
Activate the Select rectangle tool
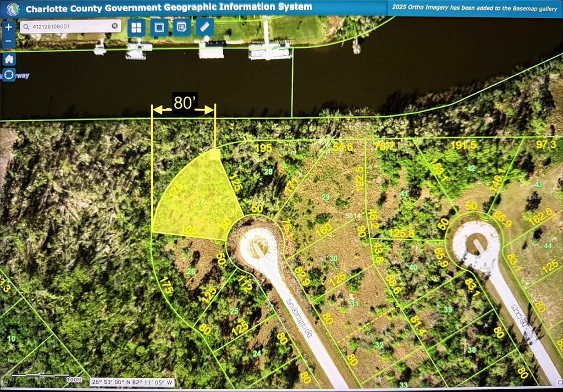pos(159,27)
